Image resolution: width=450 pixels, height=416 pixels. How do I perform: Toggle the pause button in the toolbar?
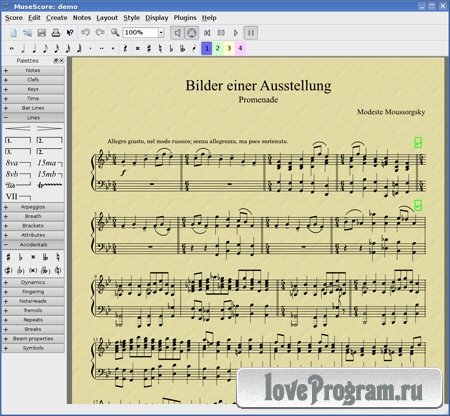[251, 33]
